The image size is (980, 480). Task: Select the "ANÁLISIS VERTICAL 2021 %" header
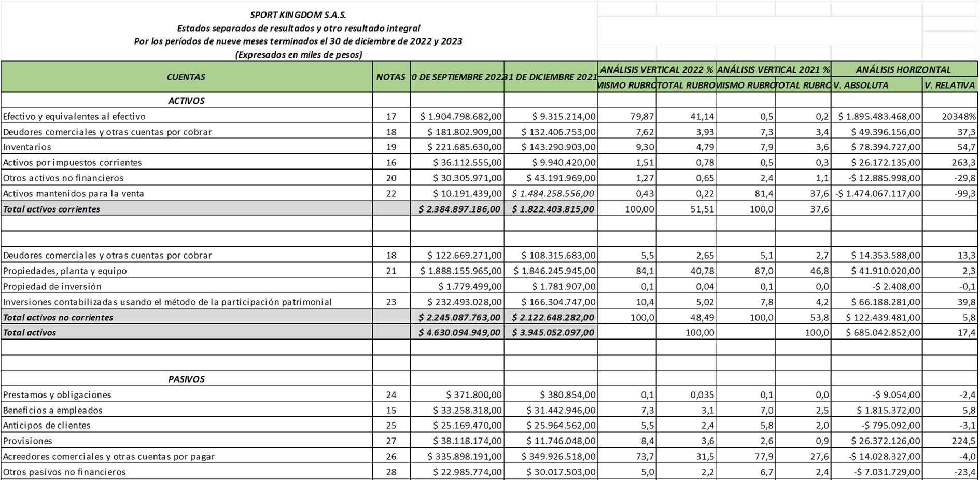[x=774, y=69]
